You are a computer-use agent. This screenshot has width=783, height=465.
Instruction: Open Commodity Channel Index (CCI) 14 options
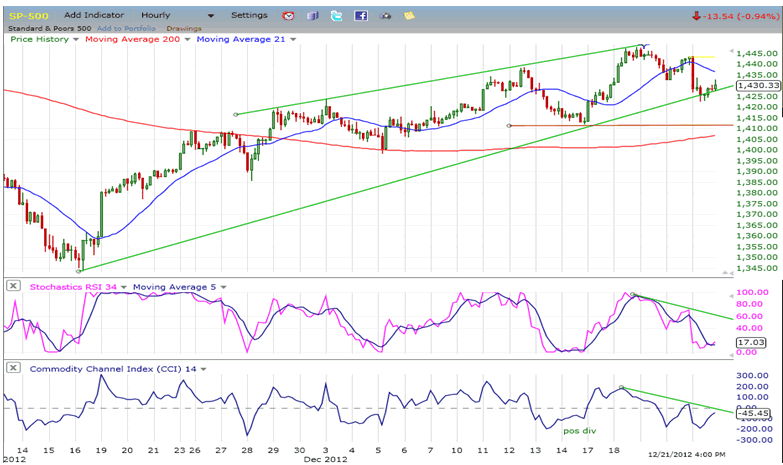[204, 369]
